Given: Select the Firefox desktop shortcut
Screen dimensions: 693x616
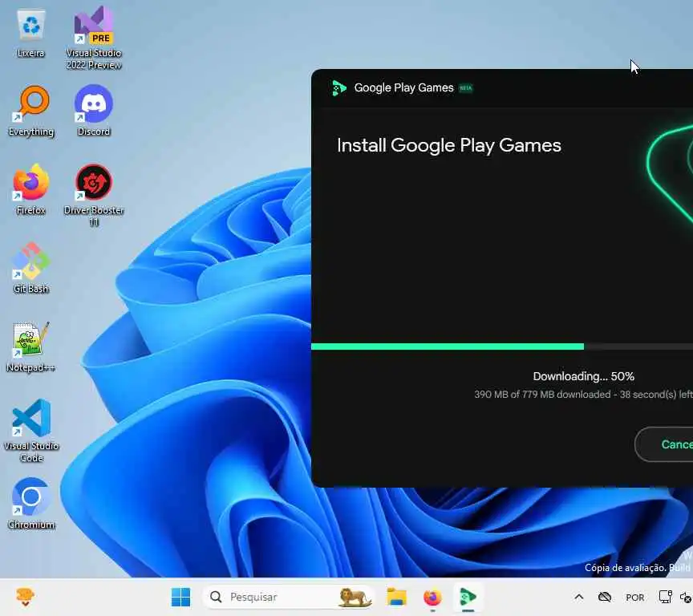Looking at the screenshot, I should pos(31,190).
